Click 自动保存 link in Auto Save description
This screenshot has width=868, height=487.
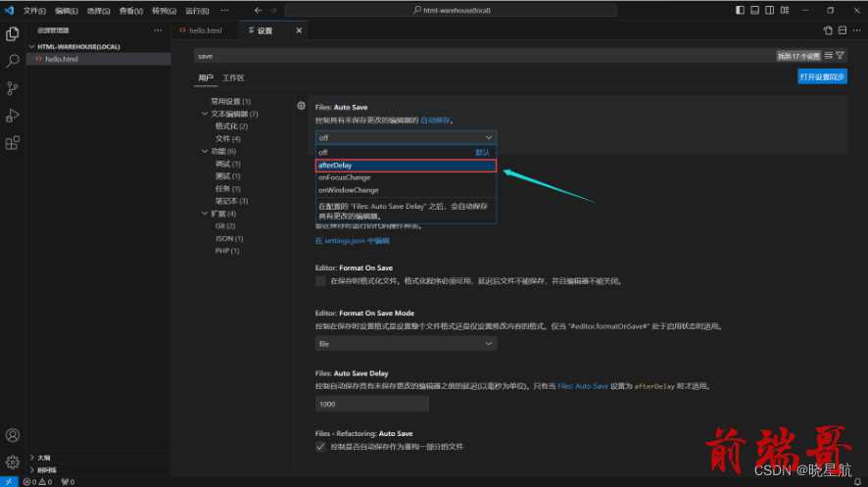tap(435, 121)
